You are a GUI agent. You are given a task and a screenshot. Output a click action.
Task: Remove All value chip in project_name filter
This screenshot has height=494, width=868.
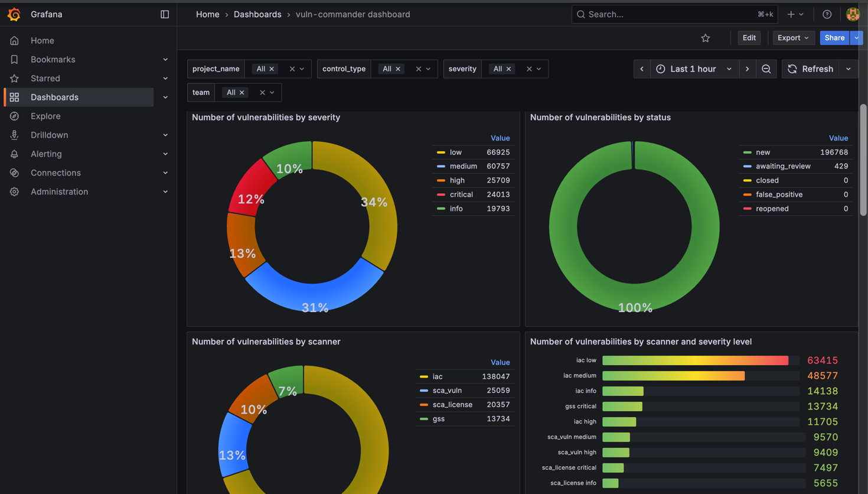point(272,69)
